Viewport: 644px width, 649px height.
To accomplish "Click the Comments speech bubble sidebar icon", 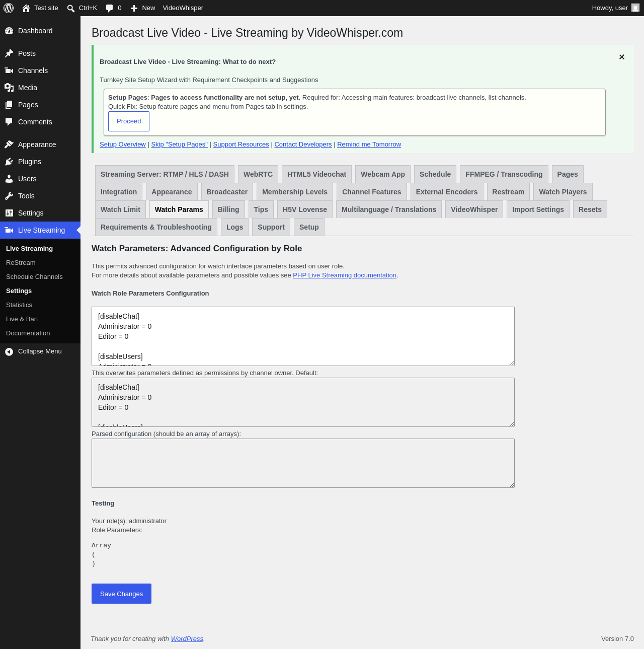I will click(x=9, y=122).
